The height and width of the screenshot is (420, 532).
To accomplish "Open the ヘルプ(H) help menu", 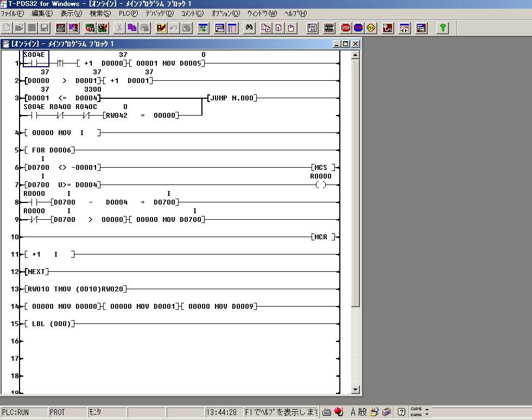I will click(295, 13).
